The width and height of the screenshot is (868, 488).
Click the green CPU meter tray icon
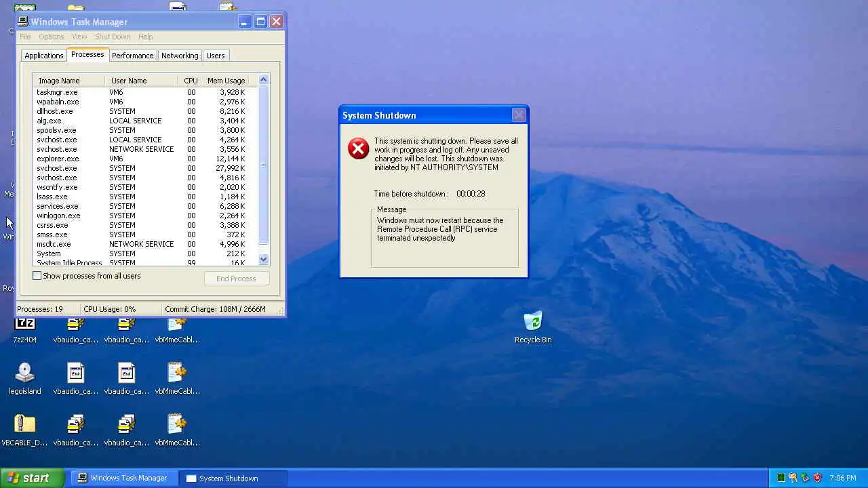(781, 478)
